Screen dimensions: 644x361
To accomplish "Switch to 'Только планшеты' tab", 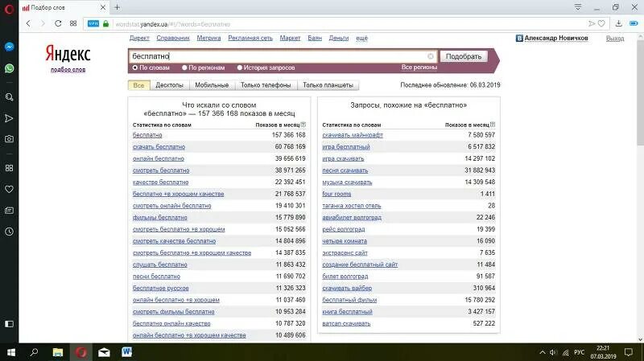I will pos(328,85).
